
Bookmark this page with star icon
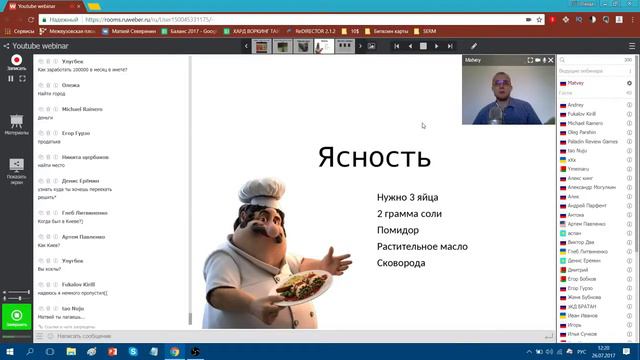pos(539,19)
